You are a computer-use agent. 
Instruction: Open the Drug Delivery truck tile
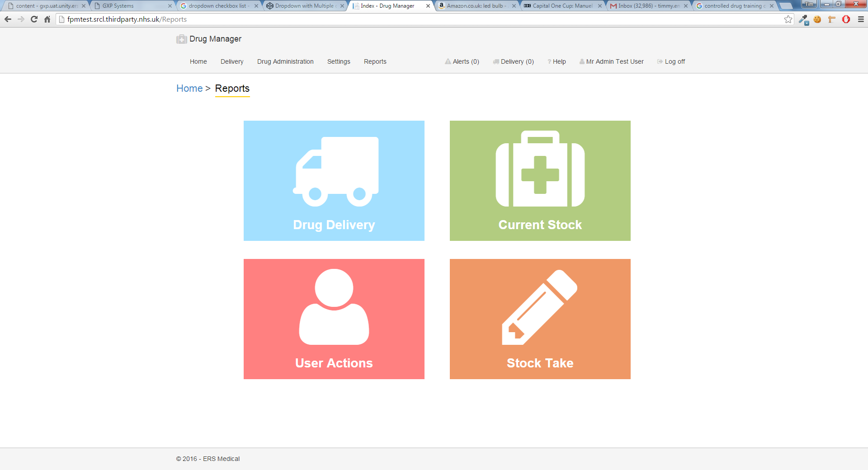click(x=334, y=181)
